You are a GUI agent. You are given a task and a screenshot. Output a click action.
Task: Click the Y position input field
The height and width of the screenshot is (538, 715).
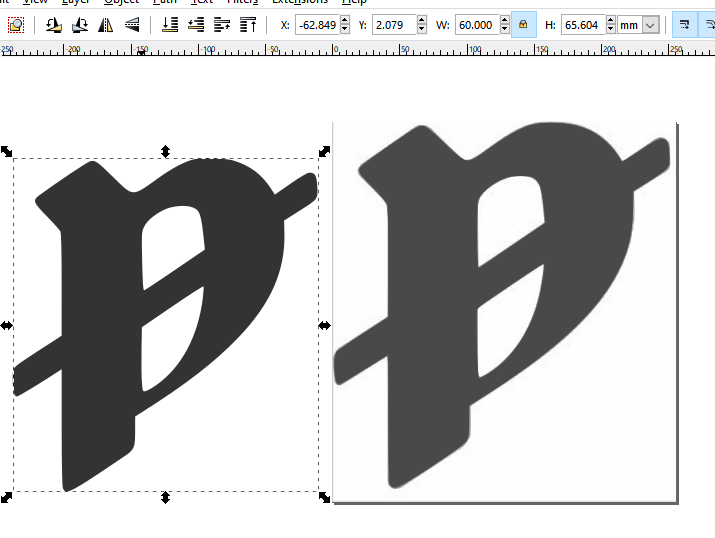pyautogui.click(x=392, y=25)
